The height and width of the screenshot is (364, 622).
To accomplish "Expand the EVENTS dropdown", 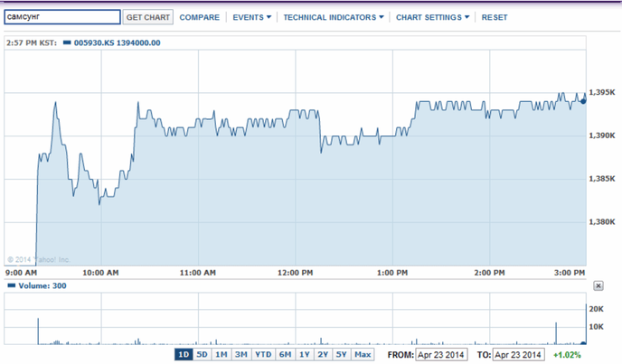I will [252, 17].
